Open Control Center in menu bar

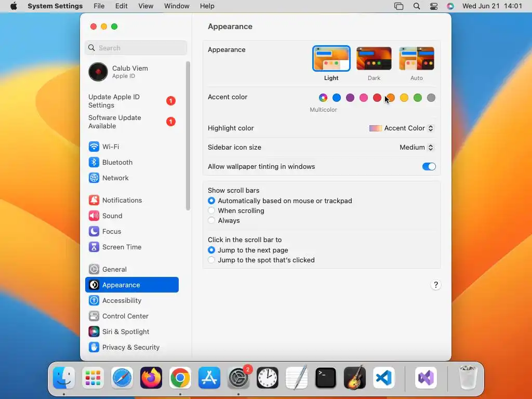tap(434, 6)
